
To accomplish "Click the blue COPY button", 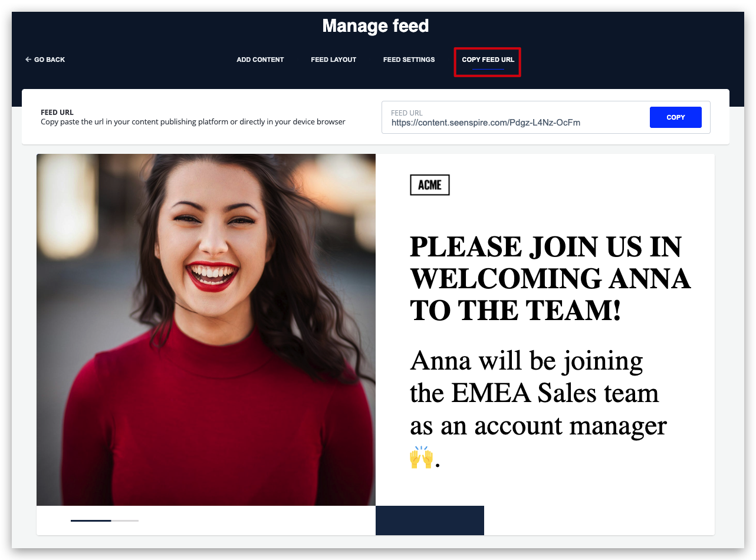I will tap(675, 117).
